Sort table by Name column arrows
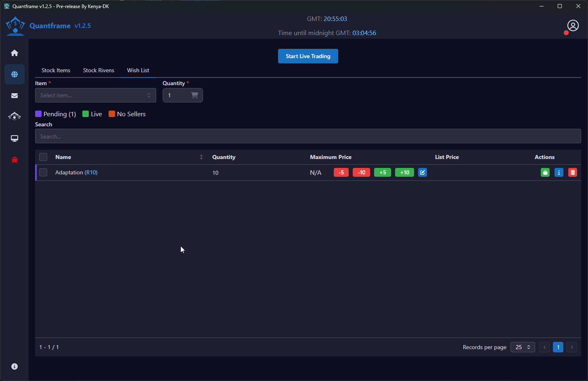The height and width of the screenshot is (381, 588). pyautogui.click(x=201, y=157)
